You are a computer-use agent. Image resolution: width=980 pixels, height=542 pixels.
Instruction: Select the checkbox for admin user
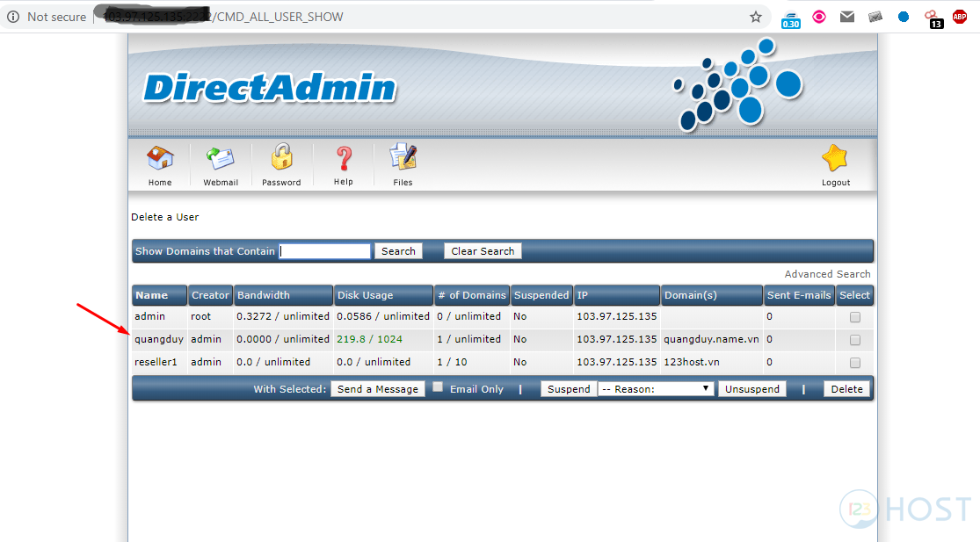click(x=855, y=317)
